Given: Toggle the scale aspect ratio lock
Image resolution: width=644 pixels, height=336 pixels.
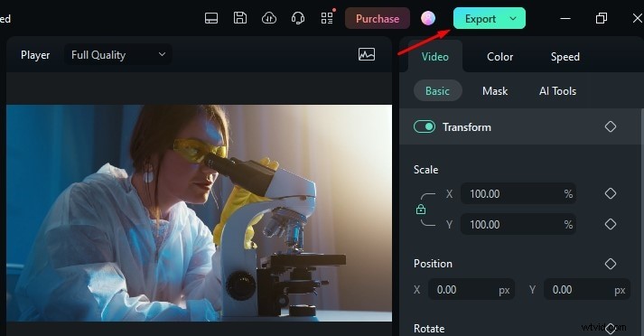Looking at the screenshot, I should coord(421,210).
